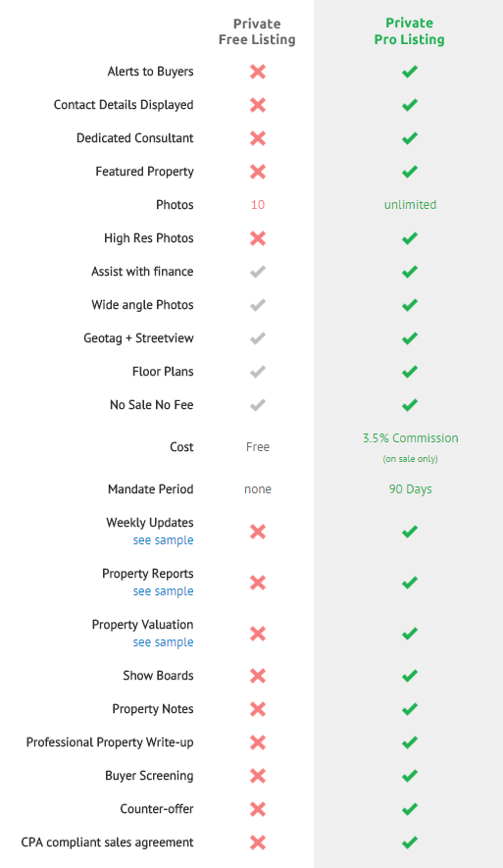Screen dimensions: 503x868
Task: Select the Private Pro Listing column header
Action: coord(410,31)
